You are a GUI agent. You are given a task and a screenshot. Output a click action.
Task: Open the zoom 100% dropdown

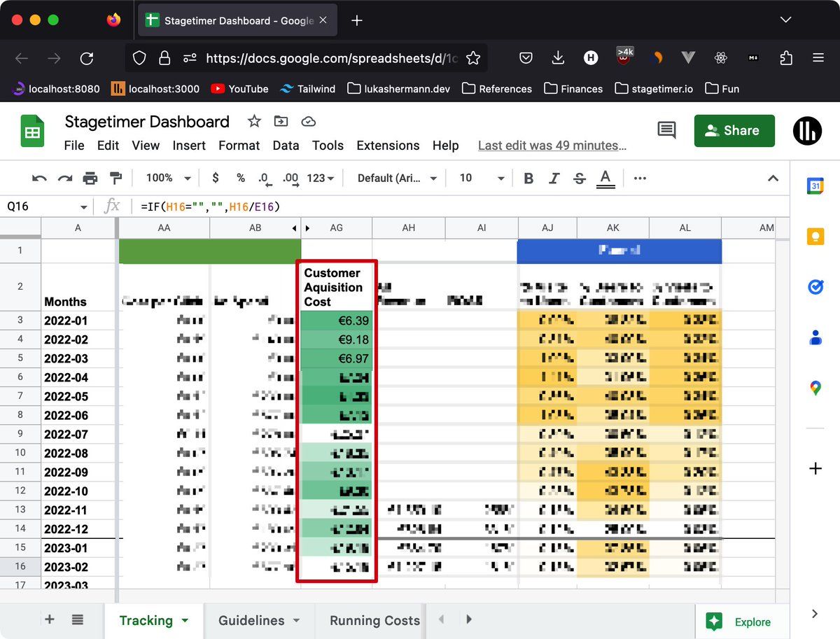click(x=169, y=178)
